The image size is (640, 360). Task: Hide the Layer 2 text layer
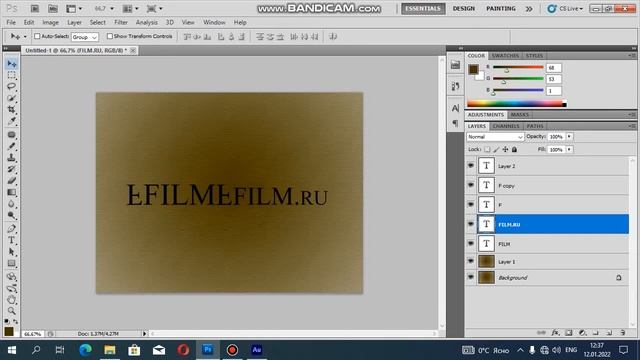click(471, 166)
